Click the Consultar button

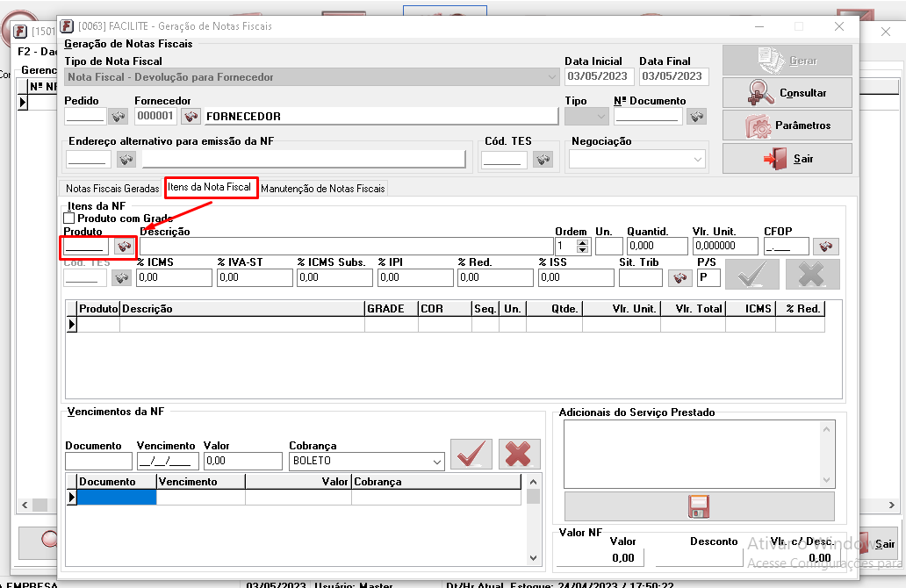coord(787,92)
